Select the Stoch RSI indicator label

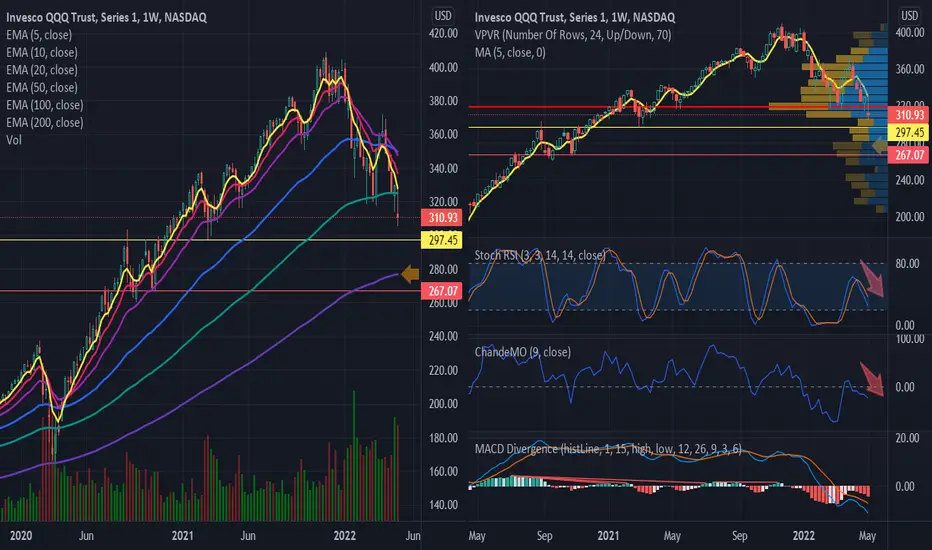[x=540, y=255]
